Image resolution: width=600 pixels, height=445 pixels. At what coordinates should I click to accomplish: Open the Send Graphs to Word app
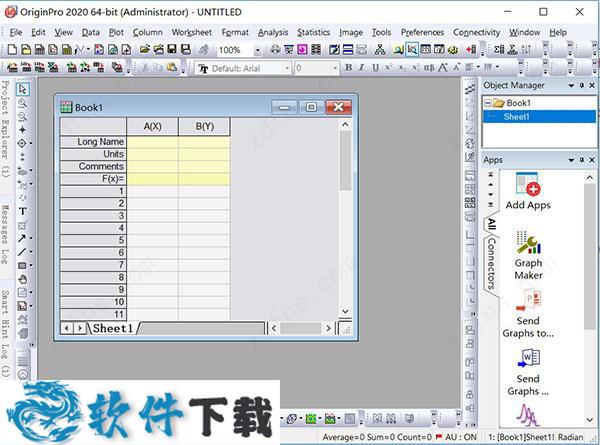click(x=528, y=372)
